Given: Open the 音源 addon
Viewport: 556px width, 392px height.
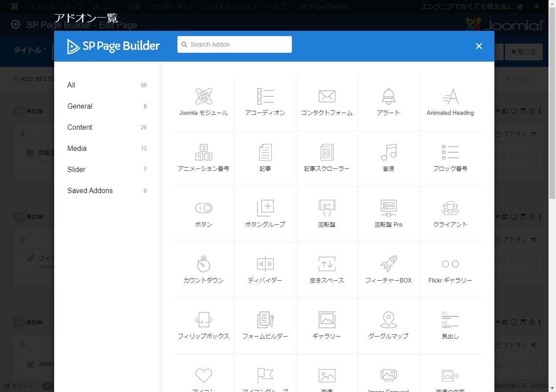Looking at the screenshot, I should click(388, 157).
